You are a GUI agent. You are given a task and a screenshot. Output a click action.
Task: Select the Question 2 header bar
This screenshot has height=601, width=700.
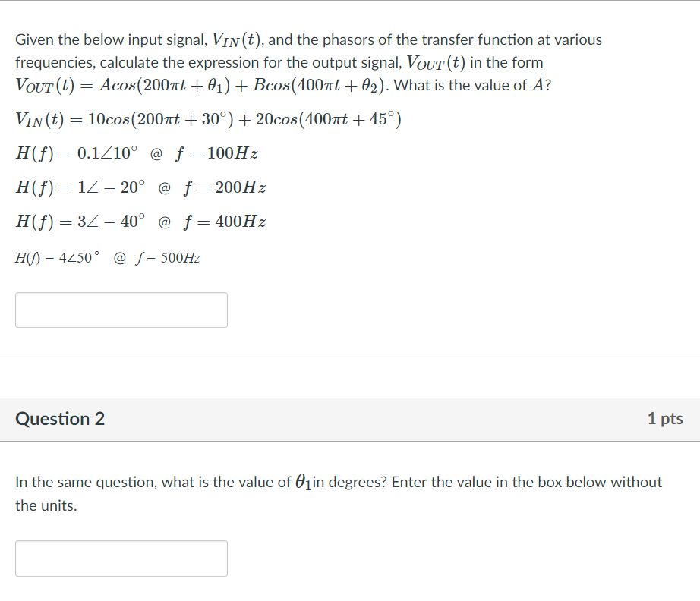click(x=349, y=418)
